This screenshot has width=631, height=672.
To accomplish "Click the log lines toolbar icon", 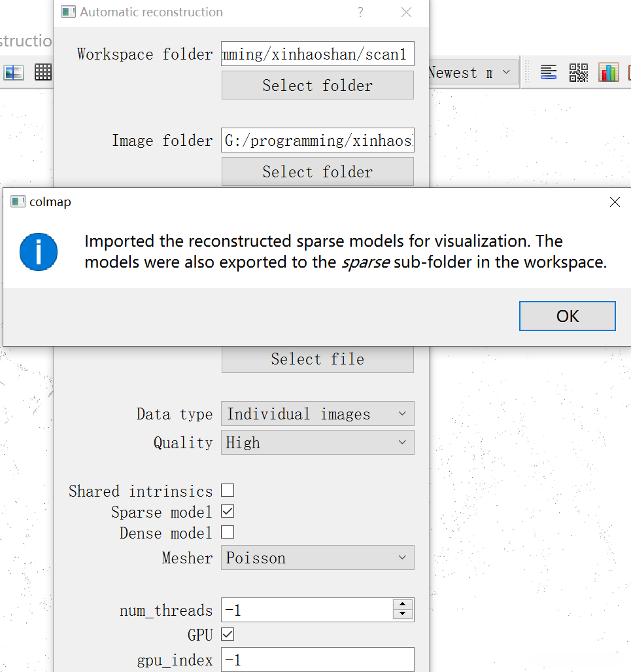I will (549, 73).
